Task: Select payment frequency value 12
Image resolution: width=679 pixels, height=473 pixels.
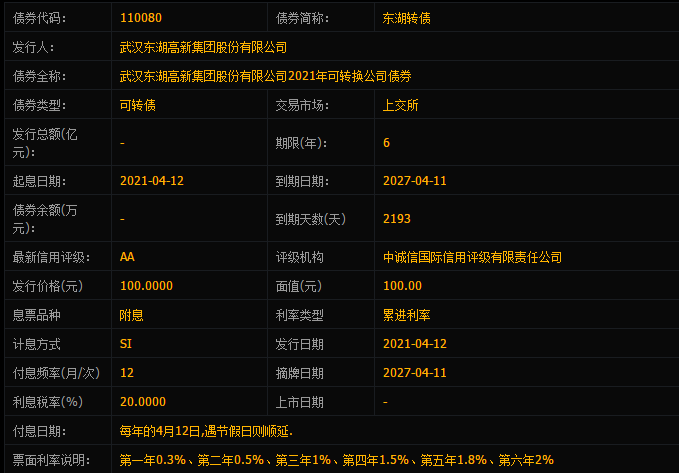Action: click(127, 373)
